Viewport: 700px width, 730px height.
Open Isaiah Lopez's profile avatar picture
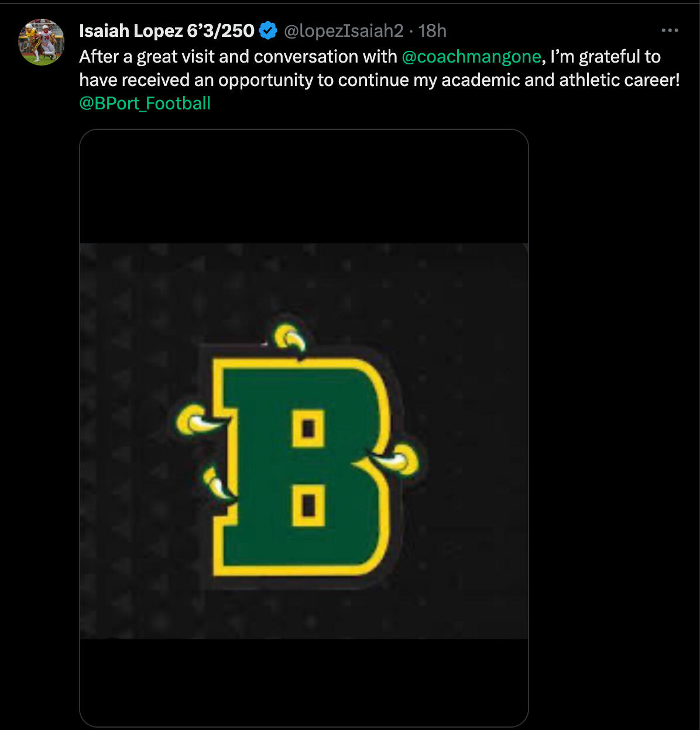point(41,42)
